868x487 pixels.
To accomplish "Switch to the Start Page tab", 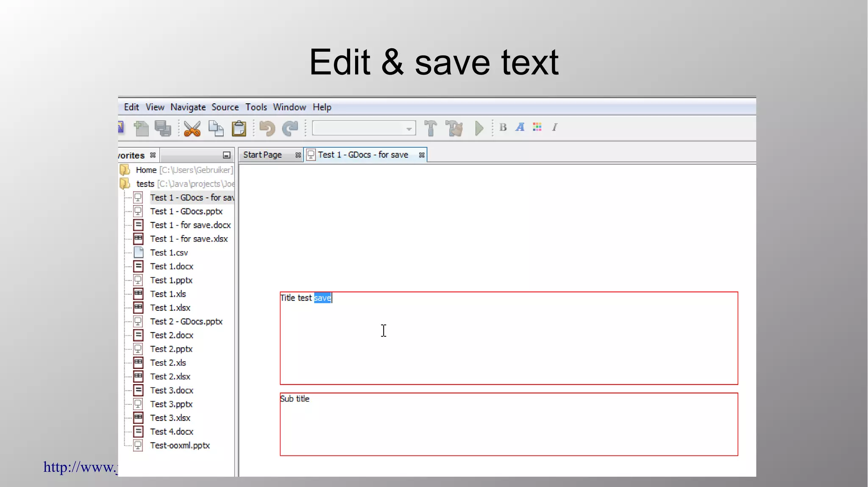I will tap(262, 155).
